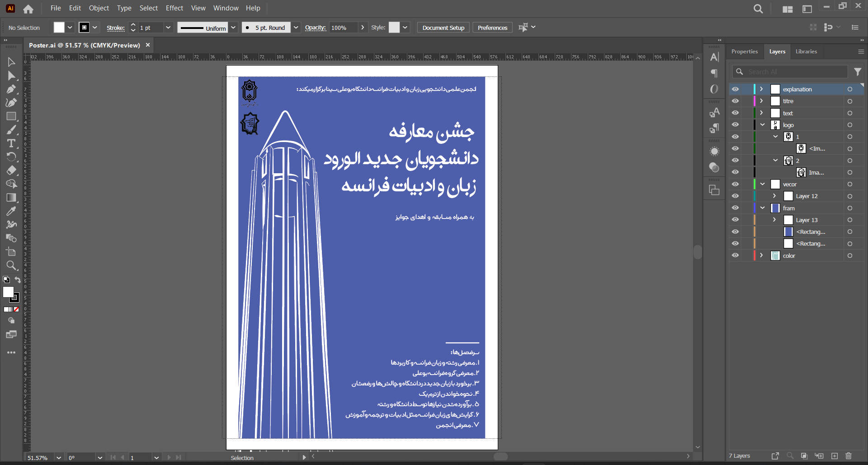This screenshot has height=465, width=868.
Task: Expand the text layer
Action: point(762,113)
